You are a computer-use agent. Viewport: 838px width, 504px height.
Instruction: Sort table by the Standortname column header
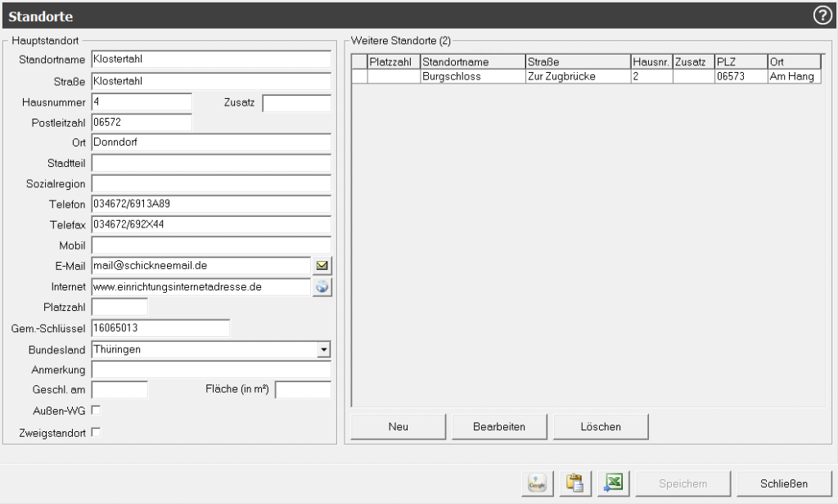[x=471, y=61]
